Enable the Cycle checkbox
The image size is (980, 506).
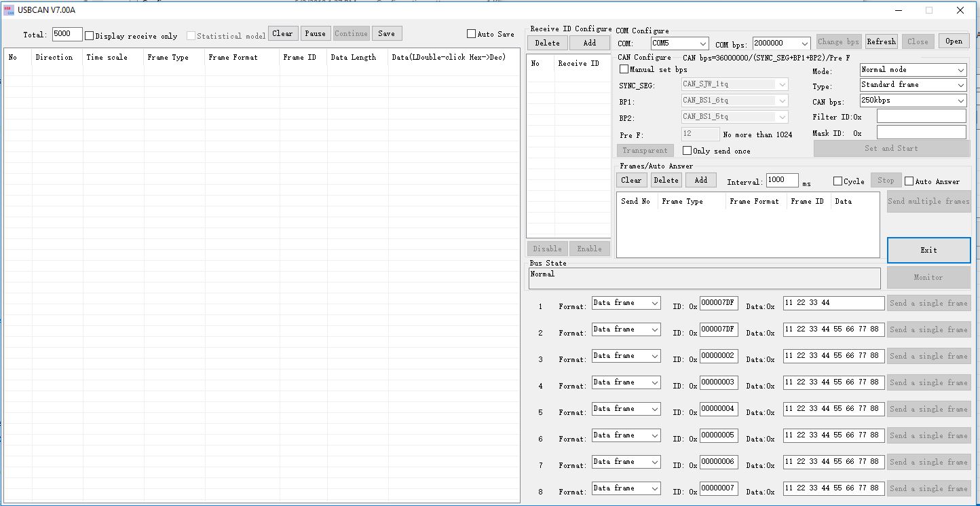pyautogui.click(x=837, y=181)
